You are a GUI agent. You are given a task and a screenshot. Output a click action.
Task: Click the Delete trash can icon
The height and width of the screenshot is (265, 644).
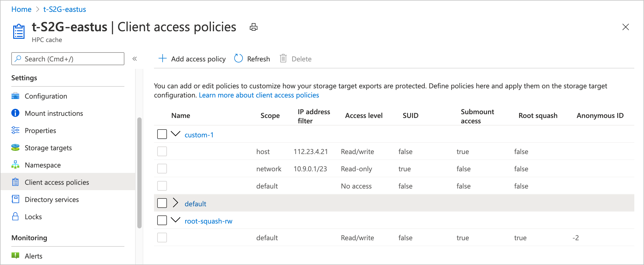[x=283, y=58]
